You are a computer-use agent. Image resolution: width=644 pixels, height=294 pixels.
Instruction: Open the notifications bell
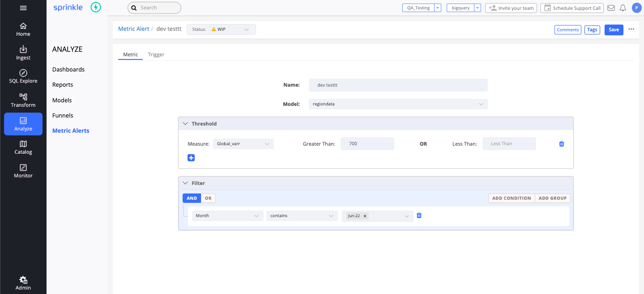pyautogui.click(x=623, y=8)
